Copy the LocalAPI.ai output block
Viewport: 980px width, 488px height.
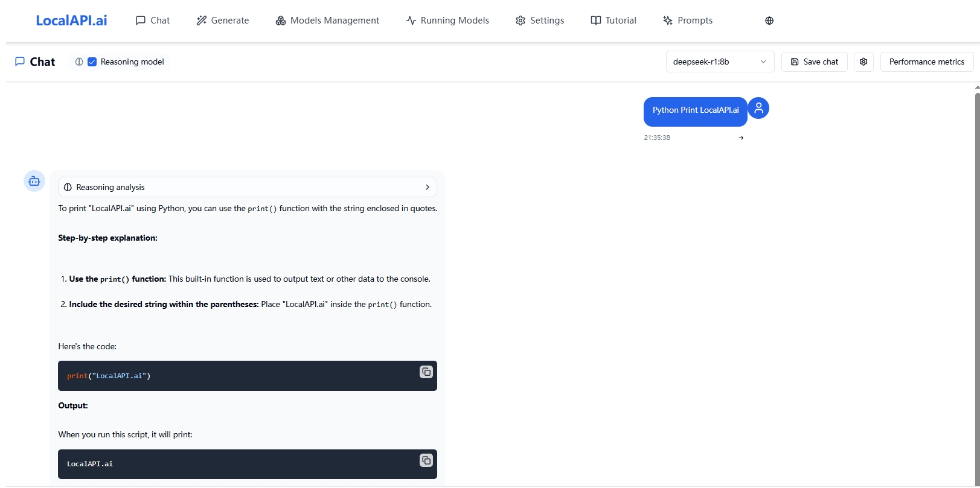[x=426, y=460]
